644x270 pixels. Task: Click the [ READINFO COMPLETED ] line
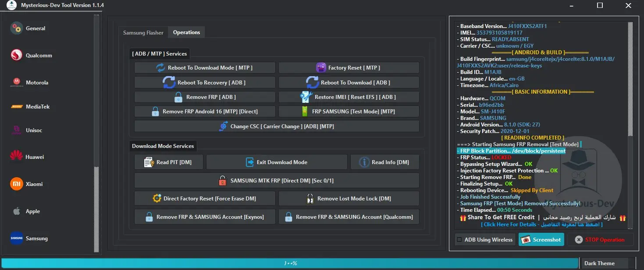[x=533, y=138]
